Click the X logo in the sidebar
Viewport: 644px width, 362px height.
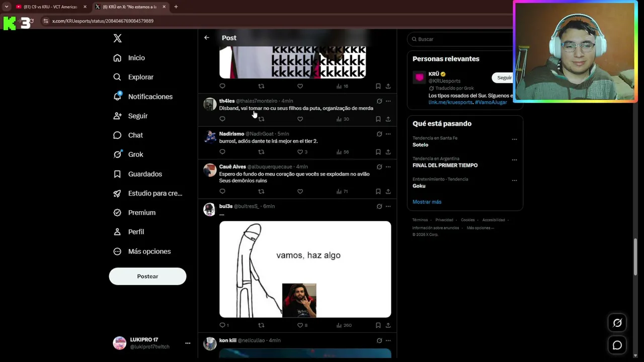[x=117, y=38]
